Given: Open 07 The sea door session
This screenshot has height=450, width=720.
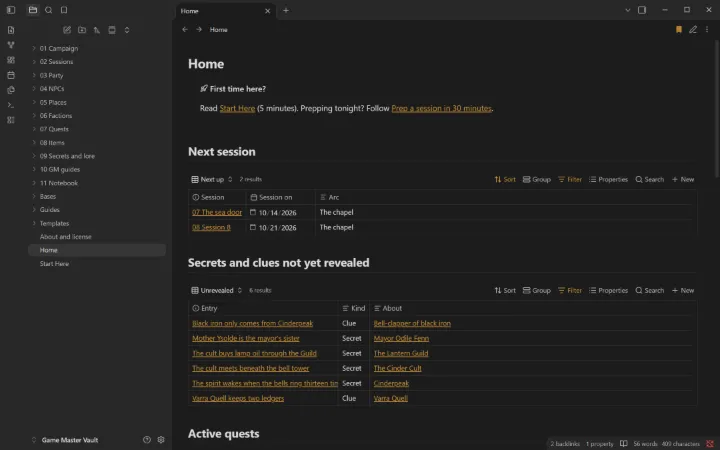Looking at the screenshot, I should coord(217,212).
